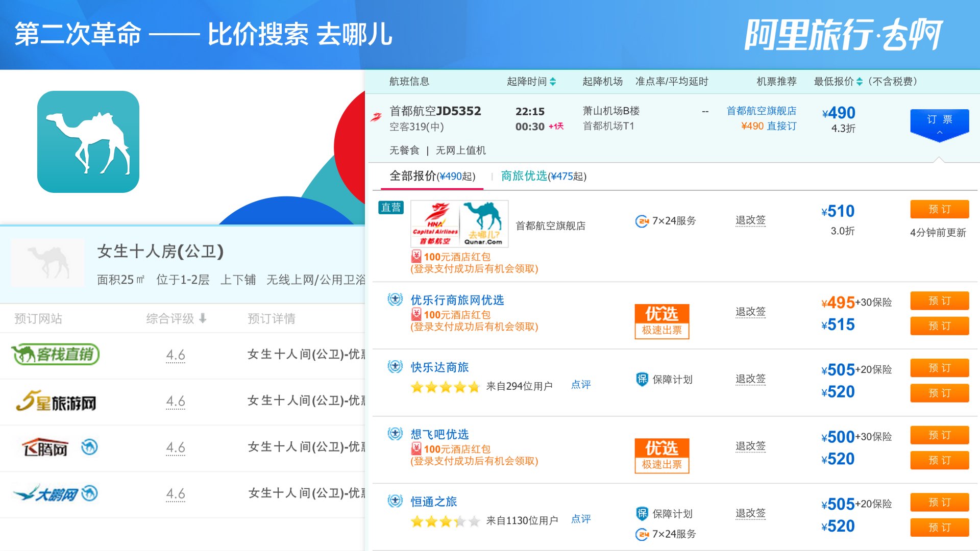Sort by 最低报价 arrows
This screenshot has height=551, width=980.
click(x=859, y=82)
